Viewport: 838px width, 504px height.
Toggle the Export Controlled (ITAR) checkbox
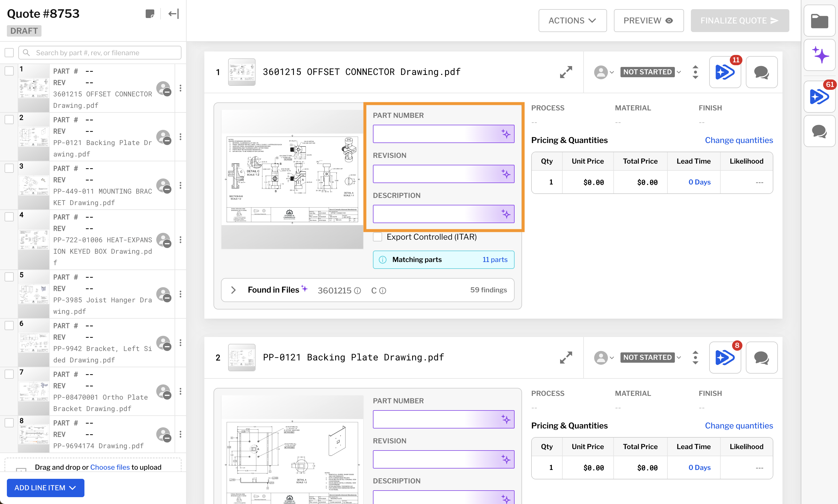coord(377,237)
